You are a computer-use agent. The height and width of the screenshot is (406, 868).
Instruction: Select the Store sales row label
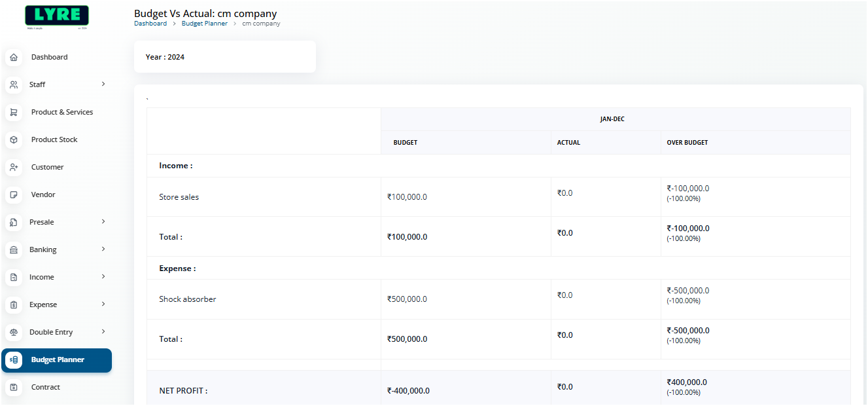(179, 197)
